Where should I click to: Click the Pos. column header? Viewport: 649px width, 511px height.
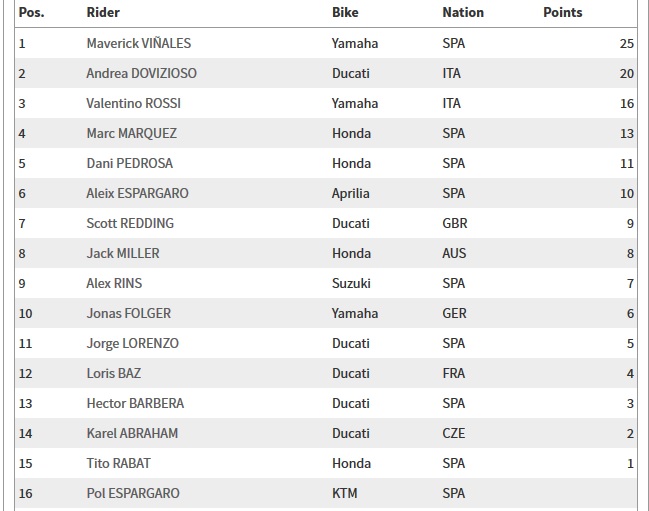[31, 13]
